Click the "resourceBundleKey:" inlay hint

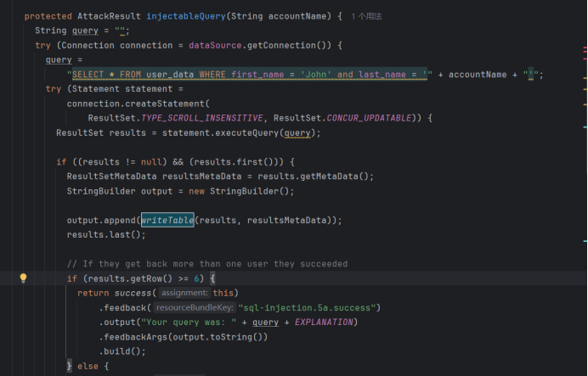(x=195, y=307)
